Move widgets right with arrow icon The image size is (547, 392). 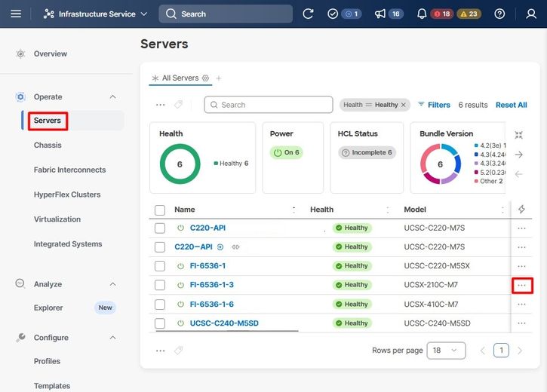click(x=519, y=155)
